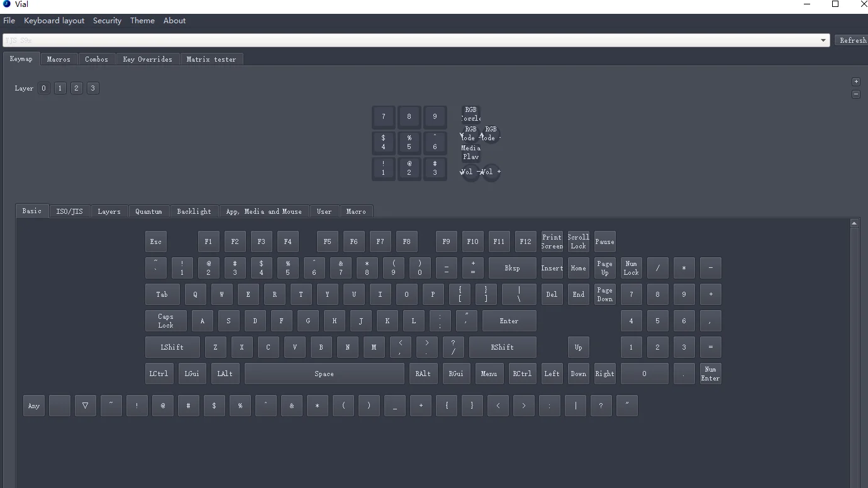Pick the Menu keycode
Screen dimensions: 868x488
(x=489, y=374)
